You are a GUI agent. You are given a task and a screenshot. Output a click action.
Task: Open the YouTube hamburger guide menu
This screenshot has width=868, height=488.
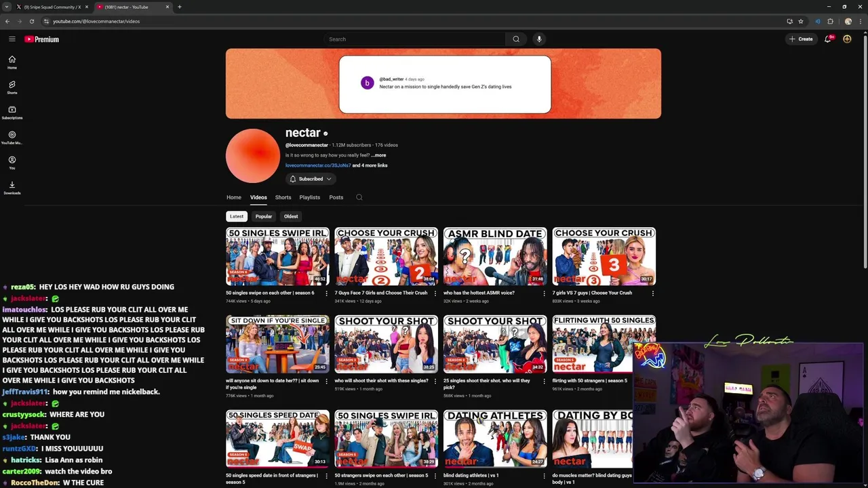[x=12, y=39]
